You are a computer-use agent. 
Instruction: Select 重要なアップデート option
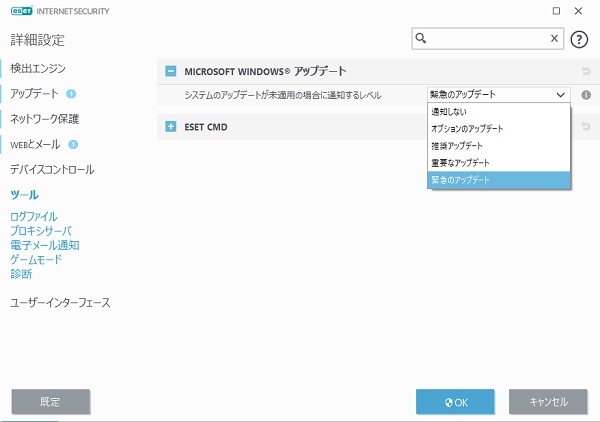(499, 163)
